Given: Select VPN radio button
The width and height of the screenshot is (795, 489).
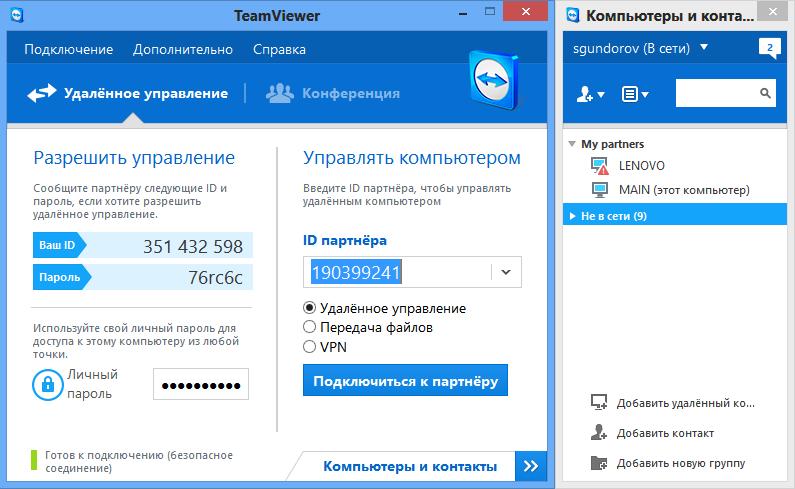Looking at the screenshot, I should coord(309,346).
